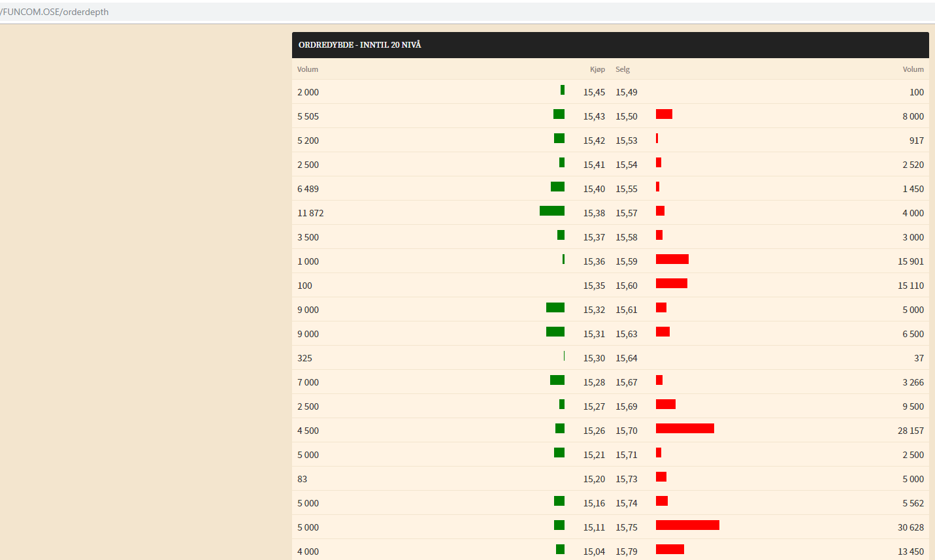
Task: Click buy volume 6 489
Action: (308, 189)
